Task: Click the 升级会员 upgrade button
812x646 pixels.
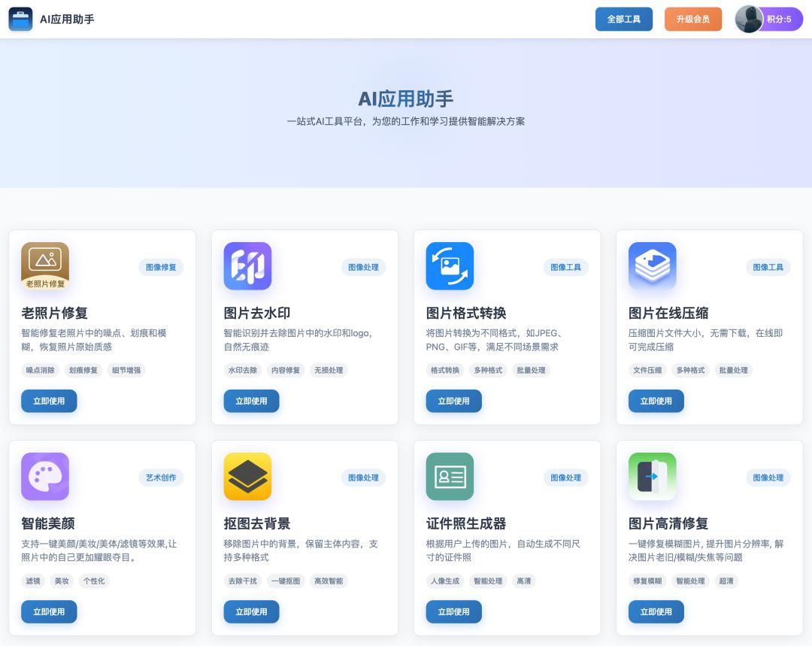Action: [692, 19]
